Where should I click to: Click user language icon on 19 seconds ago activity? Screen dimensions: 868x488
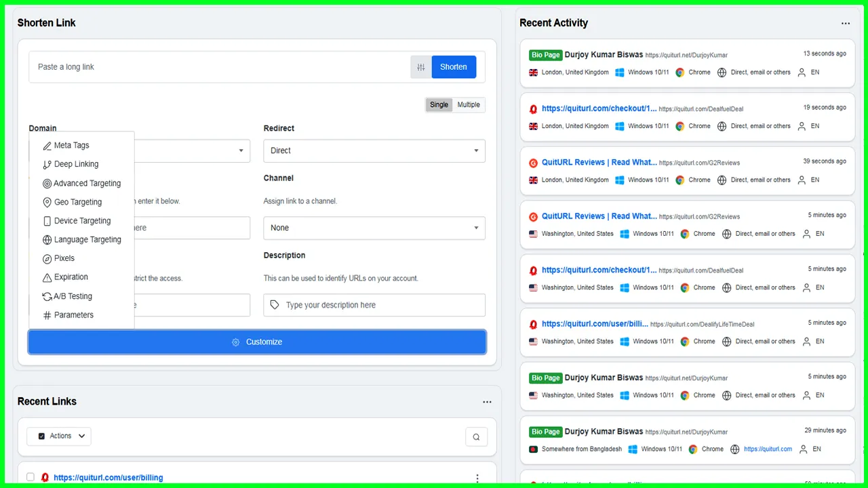click(802, 126)
